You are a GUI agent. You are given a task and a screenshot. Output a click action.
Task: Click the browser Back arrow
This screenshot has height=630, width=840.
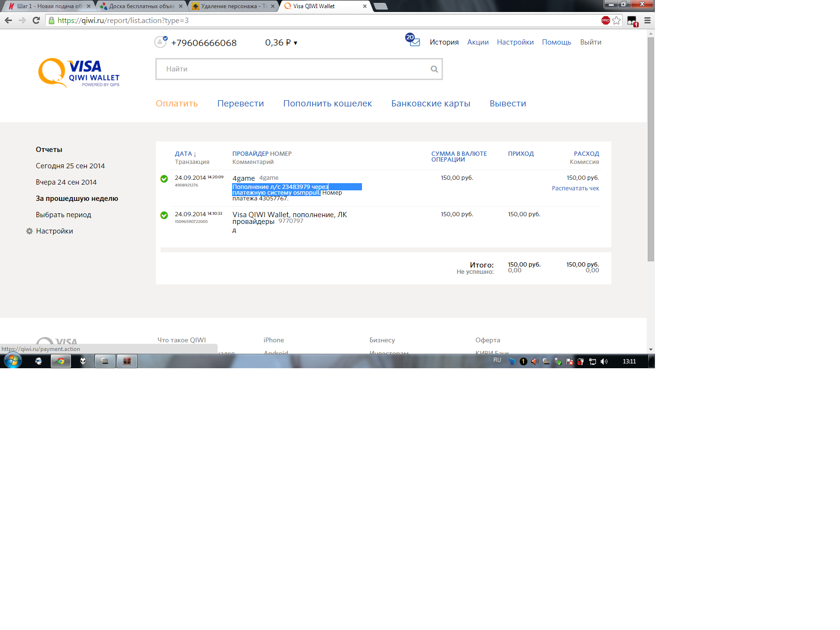8,20
